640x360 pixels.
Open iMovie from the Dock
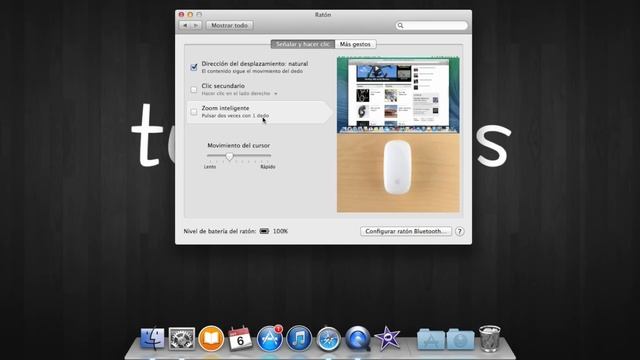click(387, 338)
